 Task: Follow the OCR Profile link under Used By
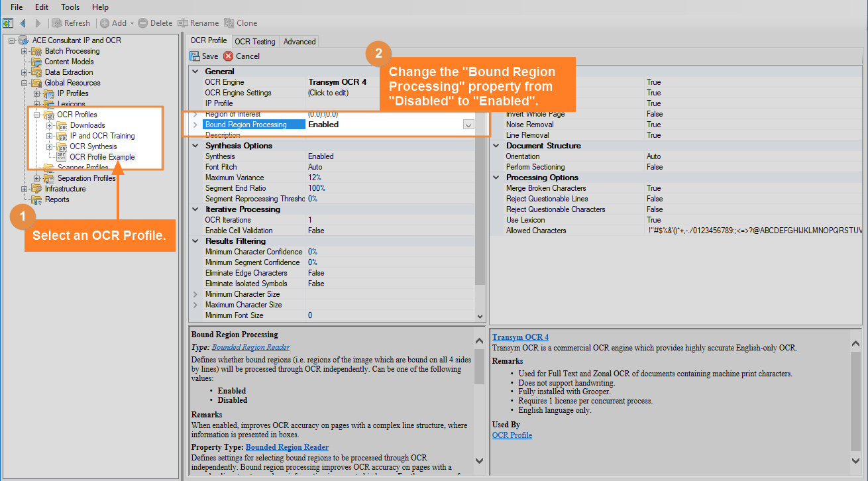512,435
